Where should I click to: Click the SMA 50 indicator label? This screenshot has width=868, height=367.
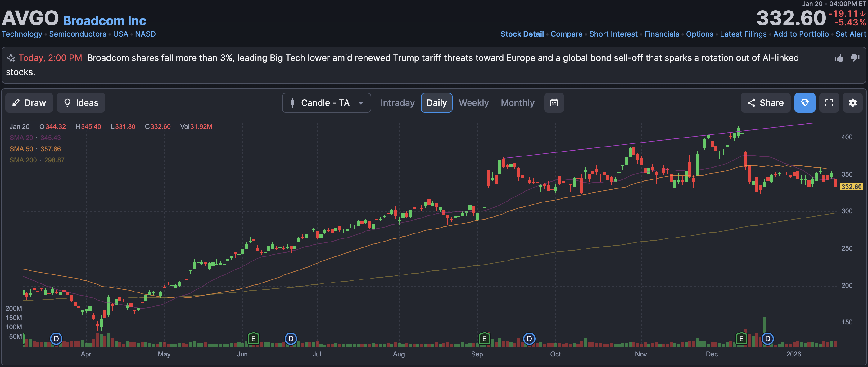[x=21, y=149]
